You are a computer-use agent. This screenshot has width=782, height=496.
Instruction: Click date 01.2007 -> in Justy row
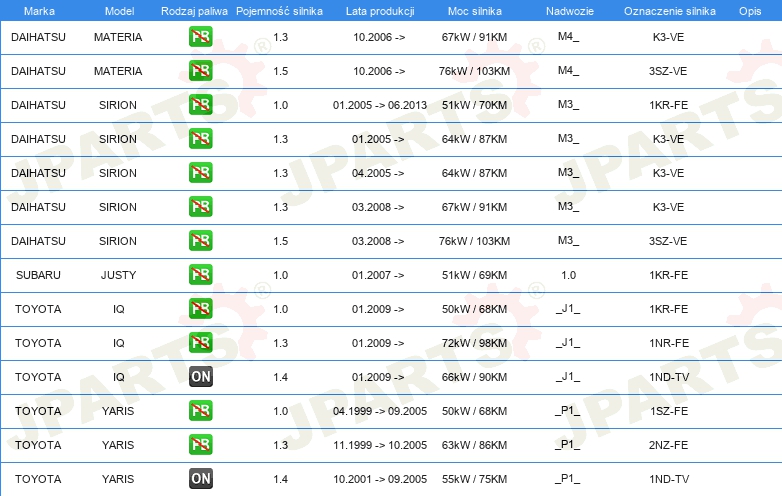pos(378,275)
